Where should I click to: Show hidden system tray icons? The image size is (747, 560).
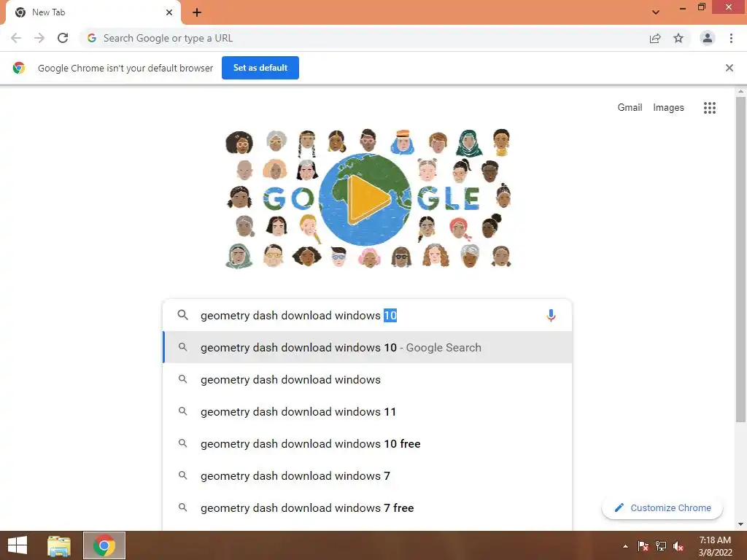click(625, 546)
